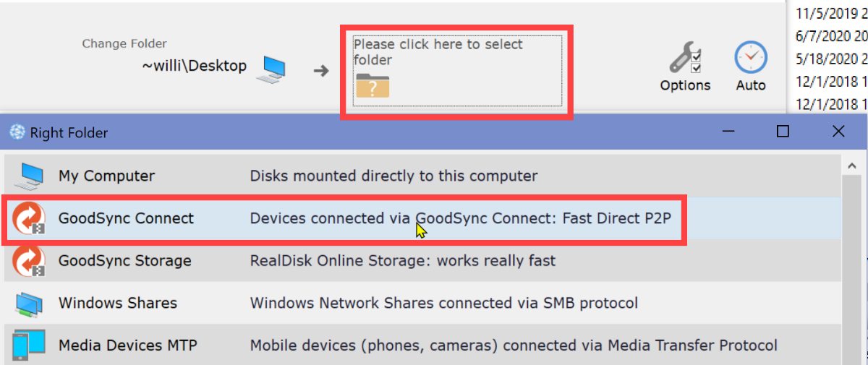Open the Auto clock icon
Image resolution: width=868 pixels, height=365 pixels.
(750, 58)
